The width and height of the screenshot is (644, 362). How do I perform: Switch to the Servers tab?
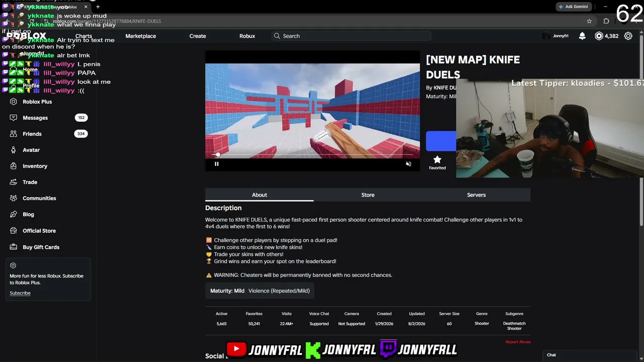476,195
